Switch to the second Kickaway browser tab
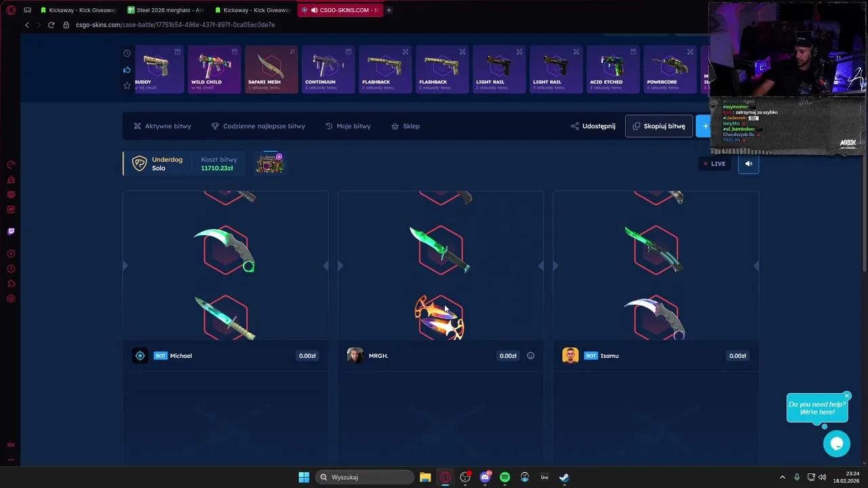The width and height of the screenshot is (868, 488). 253,10
